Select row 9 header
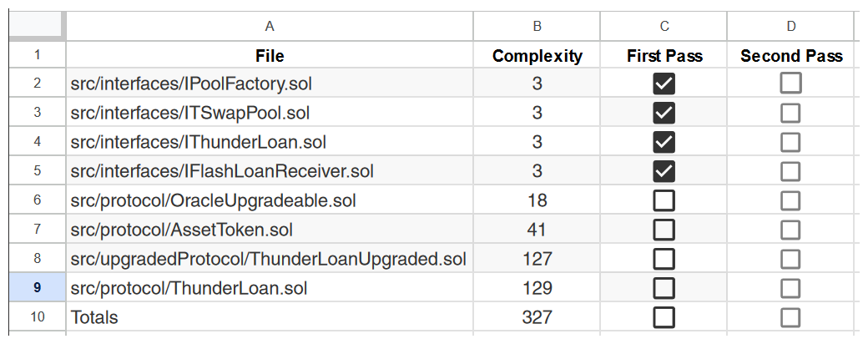 coord(37,288)
